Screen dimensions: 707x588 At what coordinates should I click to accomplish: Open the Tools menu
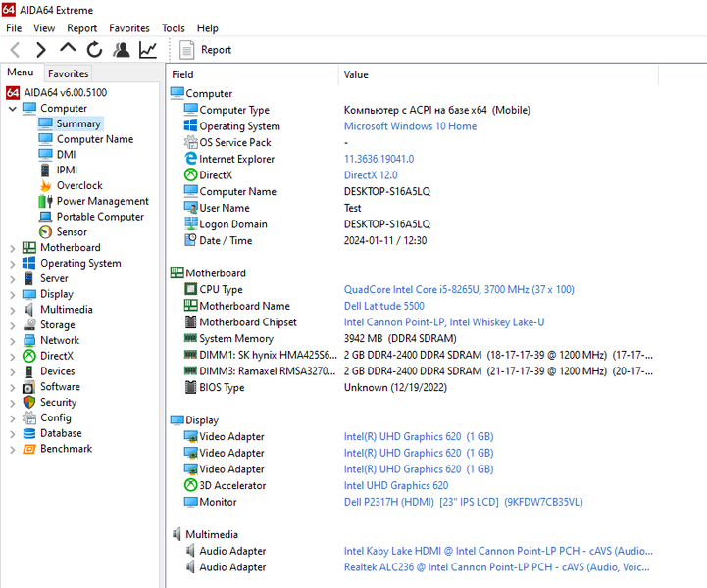click(174, 28)
